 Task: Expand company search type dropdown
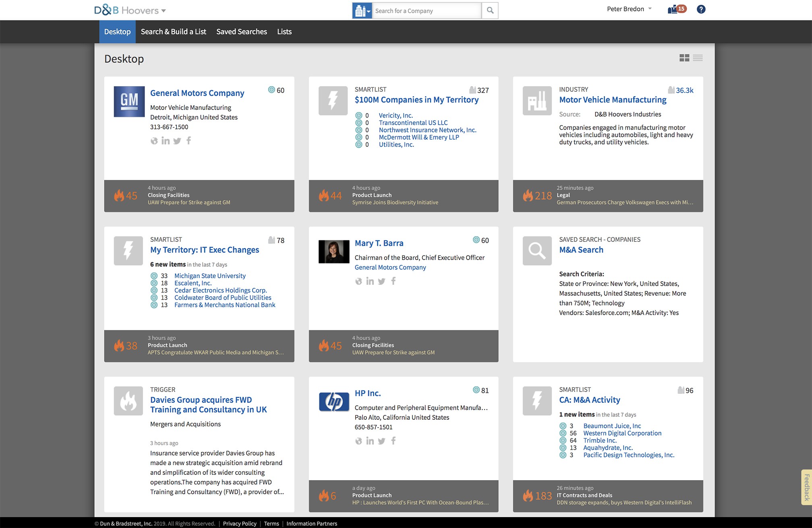point(362,11)
